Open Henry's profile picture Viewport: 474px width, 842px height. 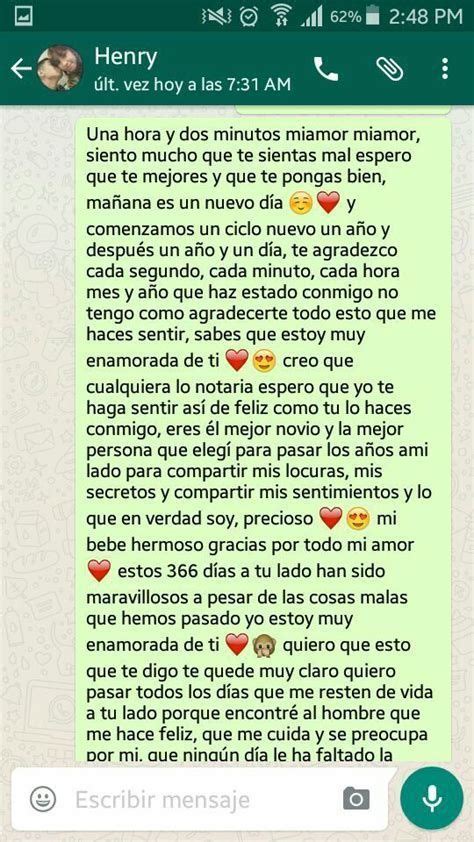tap(60, 68)
